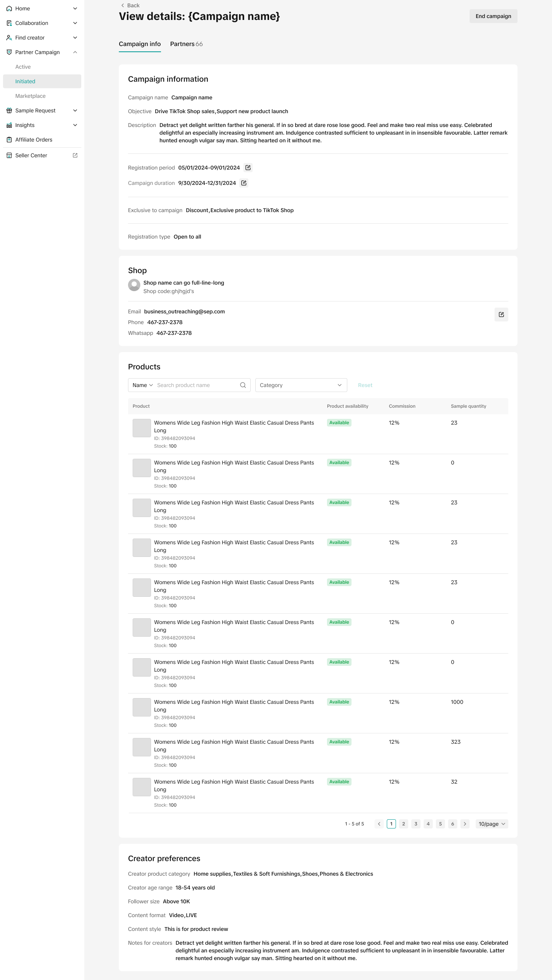552x980 pixels.
Task: Collapse Partner Campaign sidebar section
Action: pyautogui.click(x=75, y=52)
